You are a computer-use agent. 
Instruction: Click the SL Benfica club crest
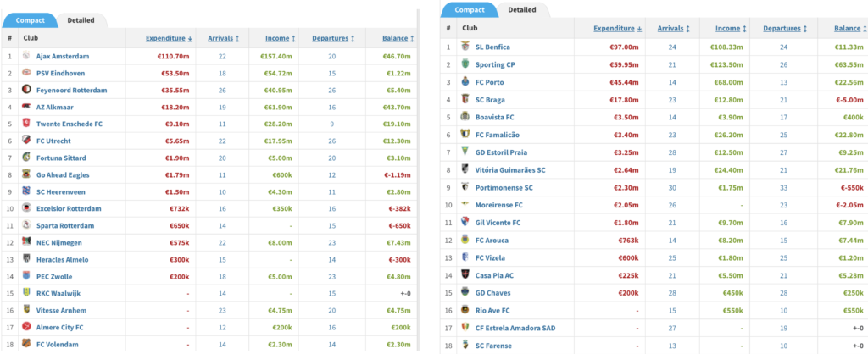[x=465, y=47]
